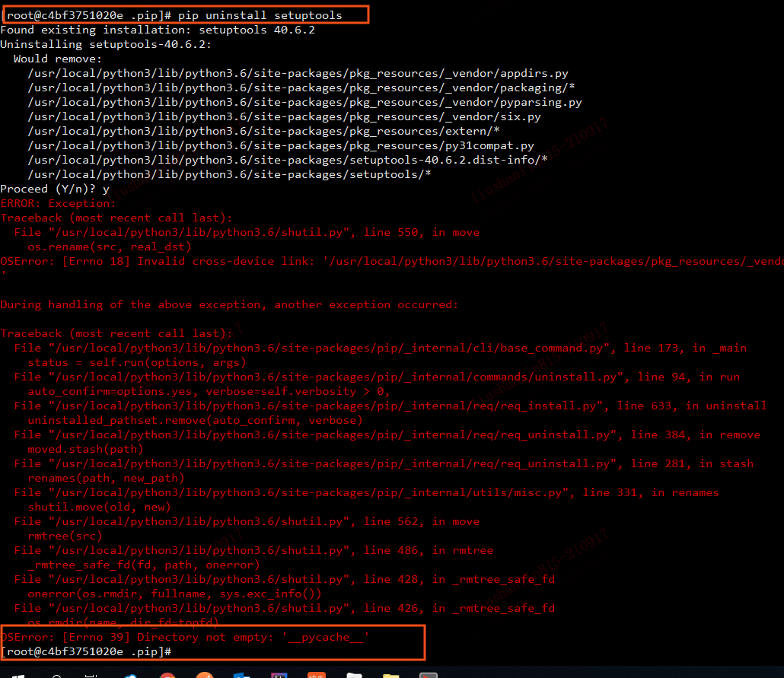The height and width of the screenshot is (678, 784).
Task: Click the 'During handling of the above exception' line
Action: [x=229, y=305]
